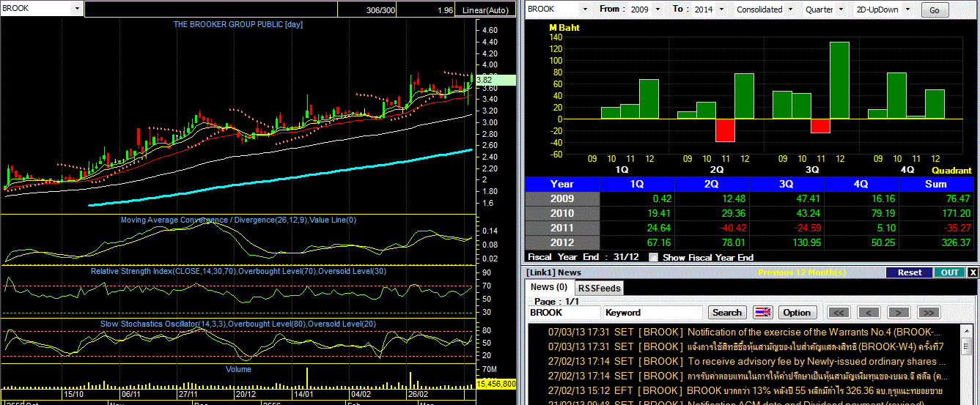
Task: Click the Previous 12 Month(s) label
Action: [800, 272]
